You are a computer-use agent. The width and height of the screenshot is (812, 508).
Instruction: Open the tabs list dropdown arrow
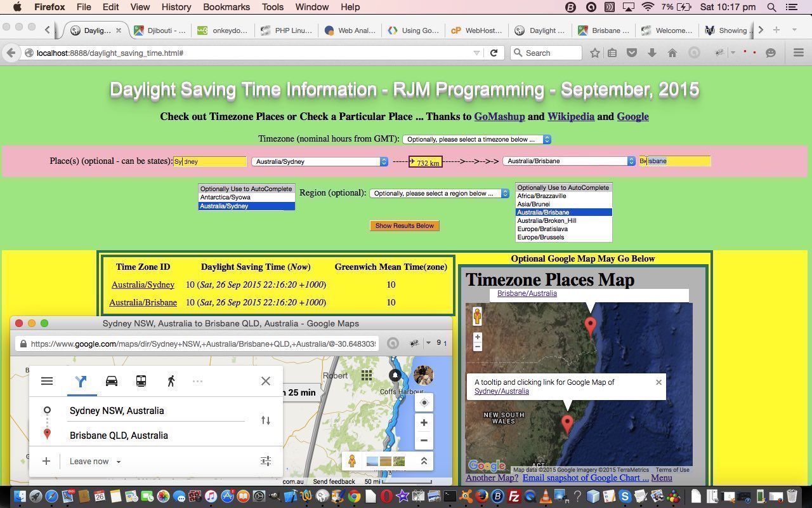[794, 30]
